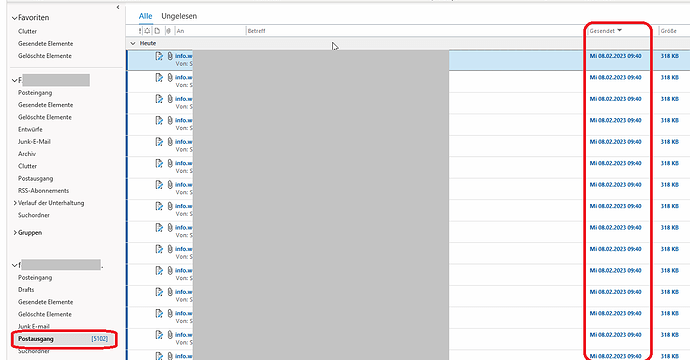
Task: Open the Junk-E-Mail folder
Action: pos(34,142)
